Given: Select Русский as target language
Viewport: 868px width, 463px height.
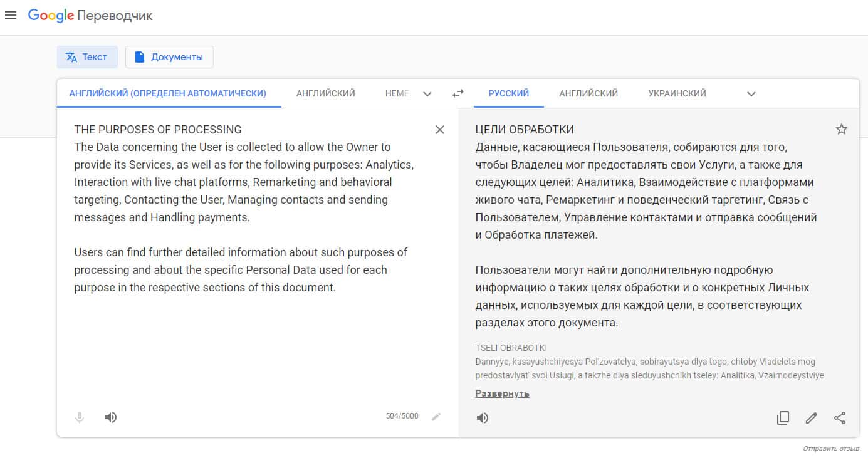Looking at the screenshot, I should 509,93.
